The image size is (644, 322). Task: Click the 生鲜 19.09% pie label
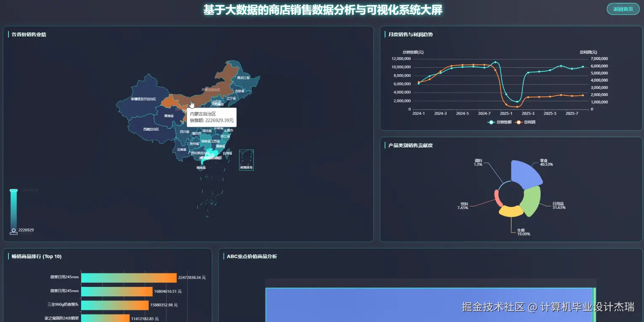524,232
